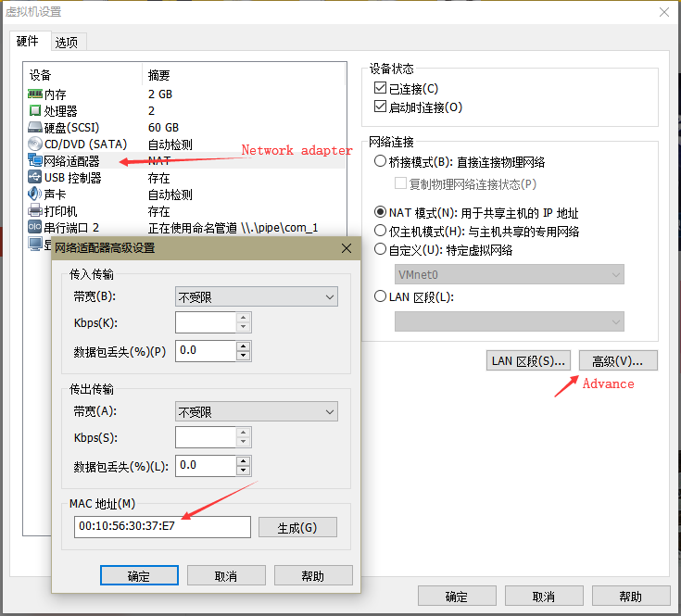Decrease incoming 数据包丢失(%)(P) value
The height and width of the screenshot is (616, 681).
coord(244,356)
